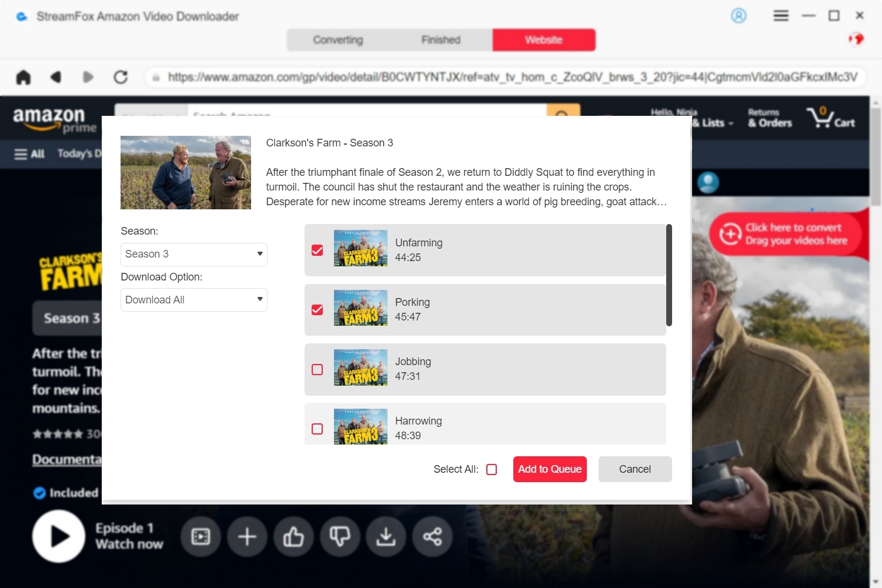This screenshot has width=882, height=588.
Task: Open the Amazon Cart icon
Action: (x=830, y=118)
